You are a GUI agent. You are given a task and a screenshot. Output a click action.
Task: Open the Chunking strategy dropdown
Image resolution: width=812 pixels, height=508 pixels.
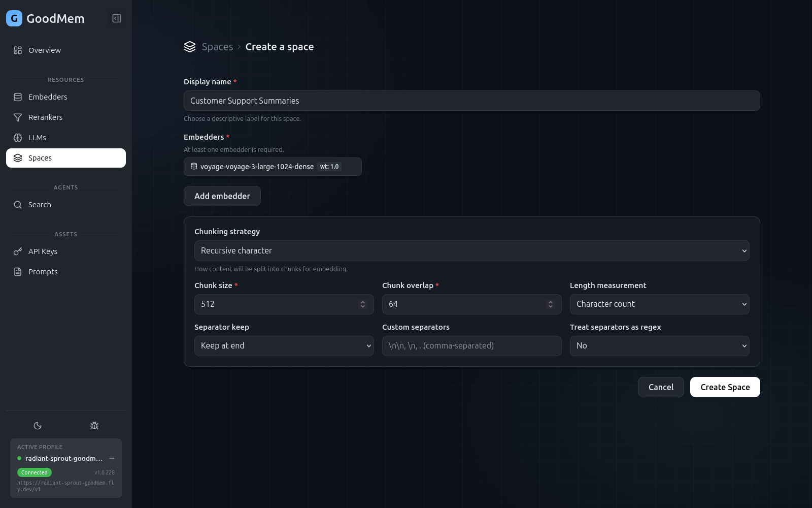coord(471,250)
